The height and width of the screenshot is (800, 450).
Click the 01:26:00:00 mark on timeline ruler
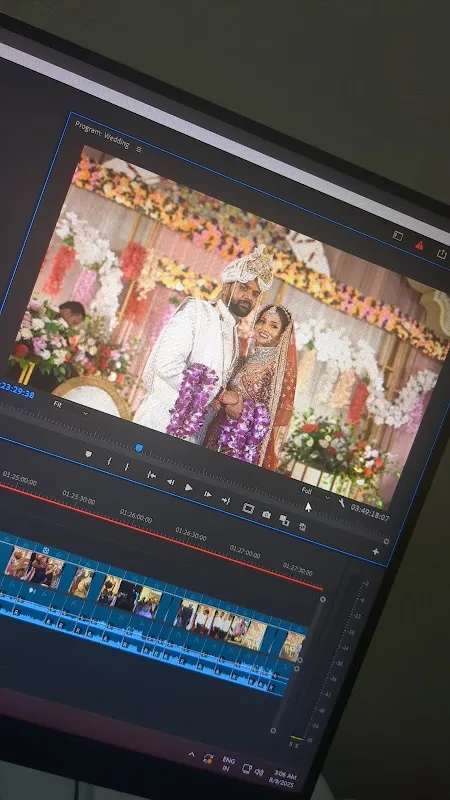[x=136, y=516]
